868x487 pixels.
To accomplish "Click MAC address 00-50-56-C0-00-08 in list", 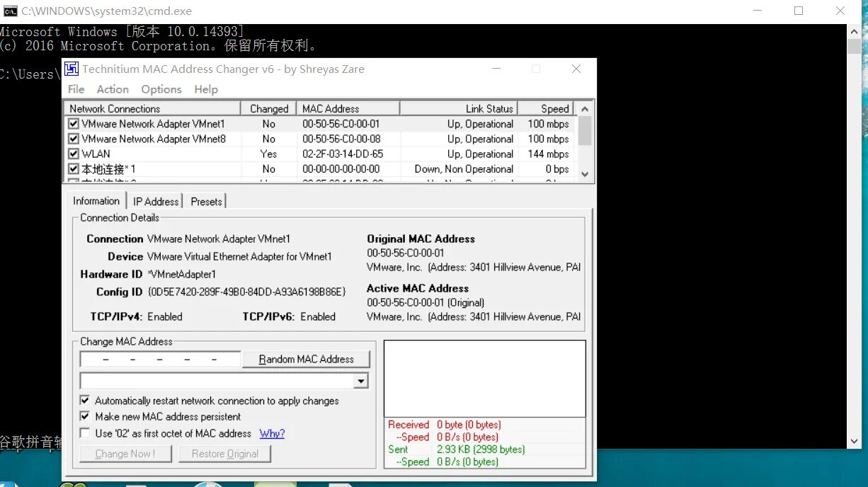I will click(x=341, y=139).
